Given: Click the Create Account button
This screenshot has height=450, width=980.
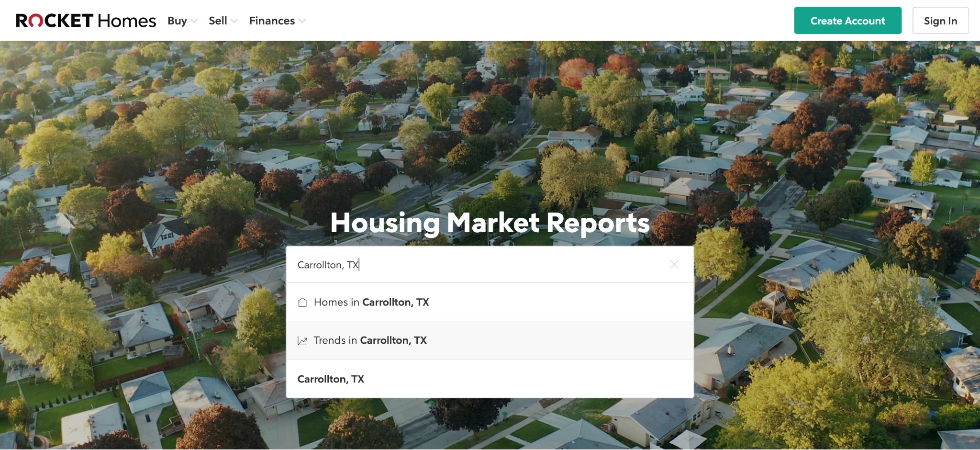Looking at the screenshot, I should click(847, 20).
